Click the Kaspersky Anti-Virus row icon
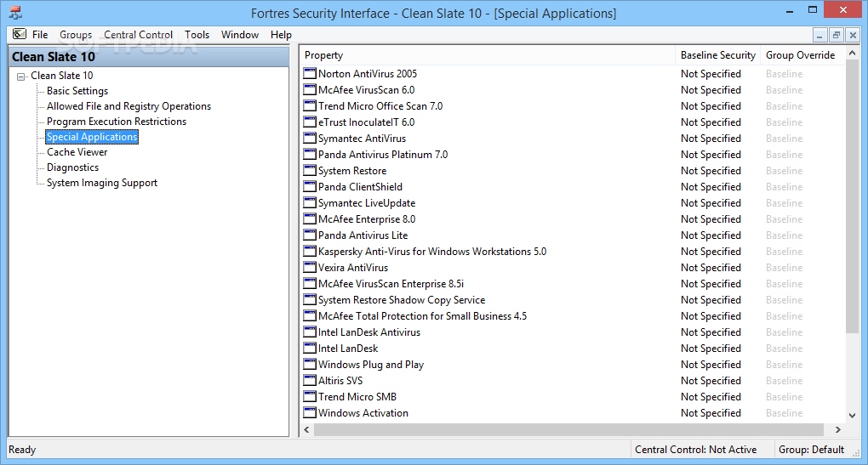868x465 pixels. (x=310, y=251)
